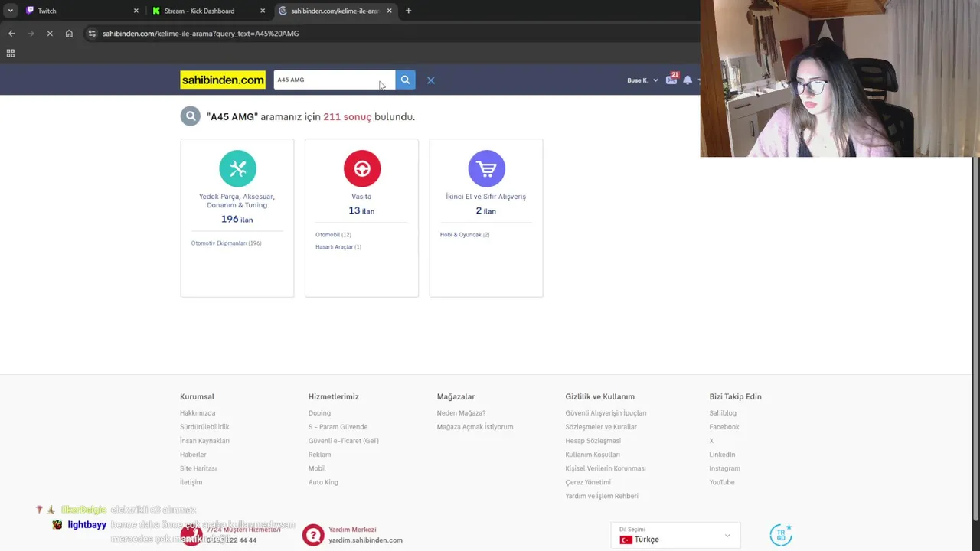Clear search with the blue X icon

(x=430, y=80)
